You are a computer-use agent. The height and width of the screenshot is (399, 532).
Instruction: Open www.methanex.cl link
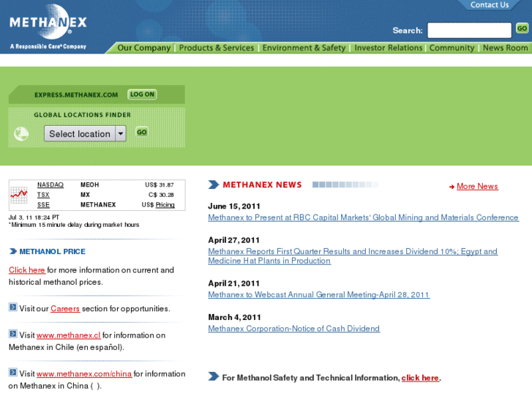click(69, 335)
